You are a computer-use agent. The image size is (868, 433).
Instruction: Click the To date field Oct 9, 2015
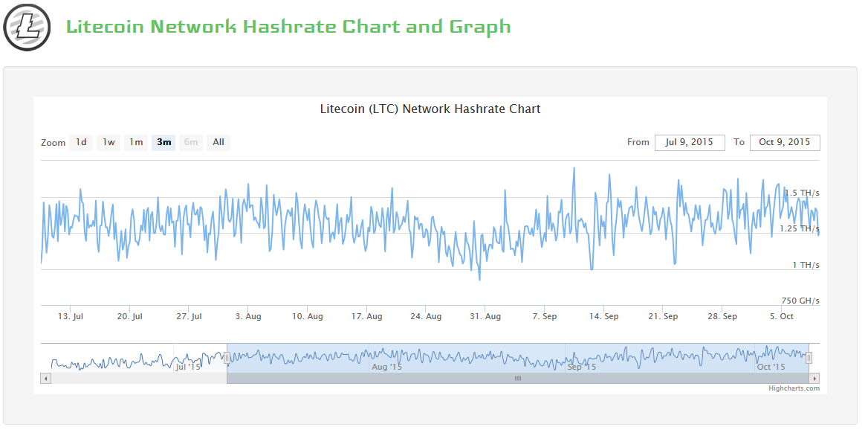coord(785,143)
